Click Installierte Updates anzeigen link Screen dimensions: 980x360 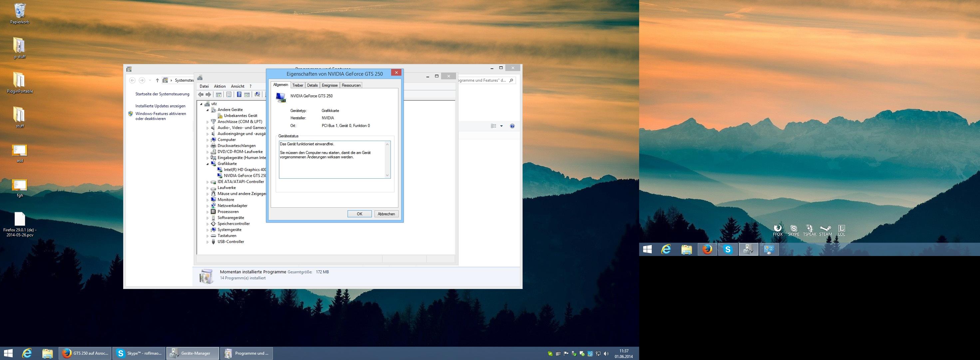pos(160,106)
